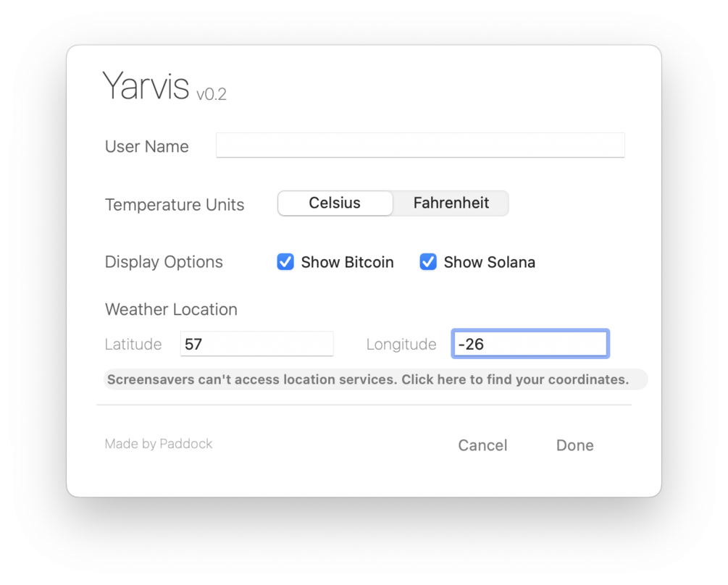Click the Made by Paddock credit
This screenshot has width=728, height=585.
159,444
